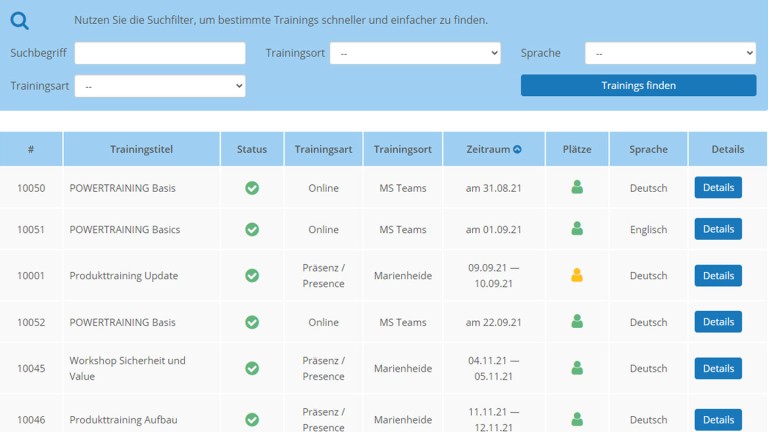Click green seats person icon for training 10051

coord(577,229)
